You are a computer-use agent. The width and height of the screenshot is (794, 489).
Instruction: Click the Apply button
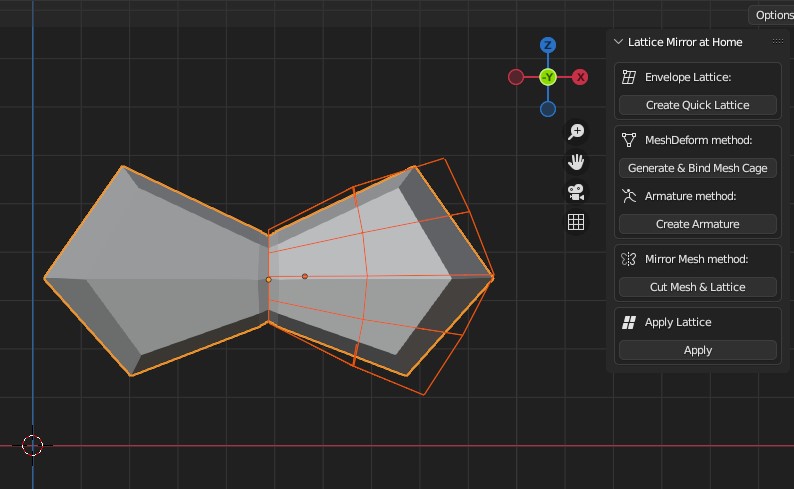click(x=697, y=350)
